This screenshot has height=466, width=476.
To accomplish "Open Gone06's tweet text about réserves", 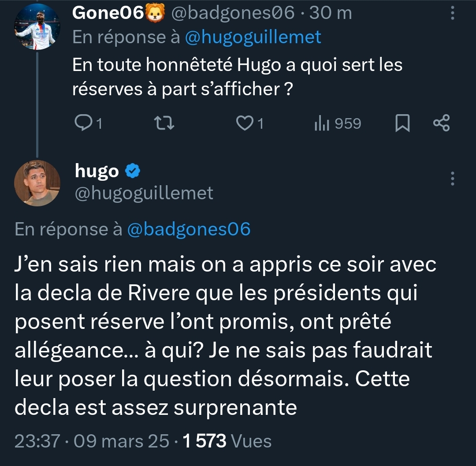I will (238, 77).
